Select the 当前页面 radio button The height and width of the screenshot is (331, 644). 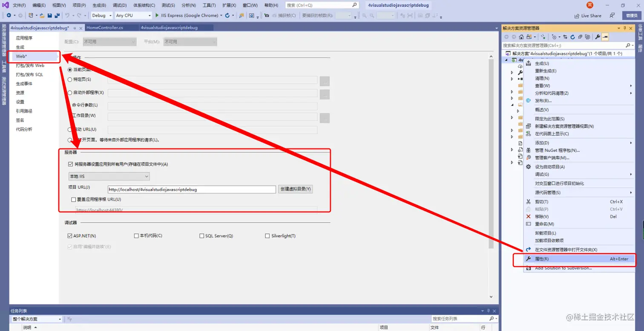click(70, 70)
